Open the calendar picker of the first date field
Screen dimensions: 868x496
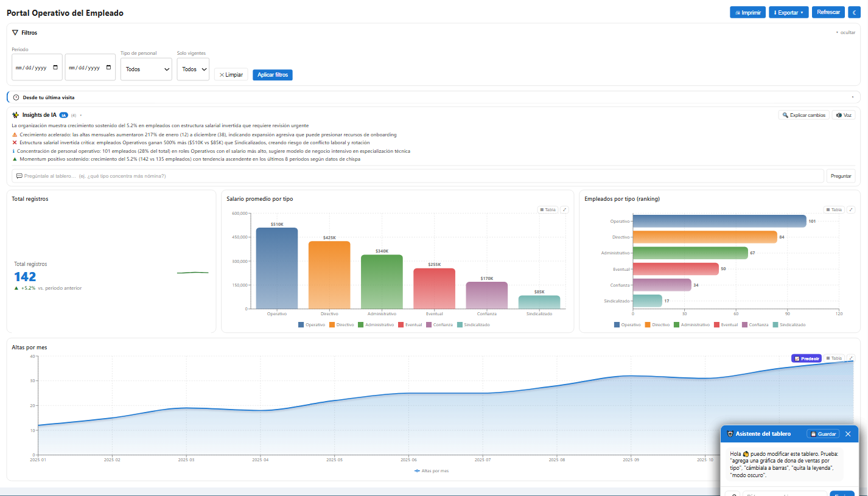coord(56,68)
